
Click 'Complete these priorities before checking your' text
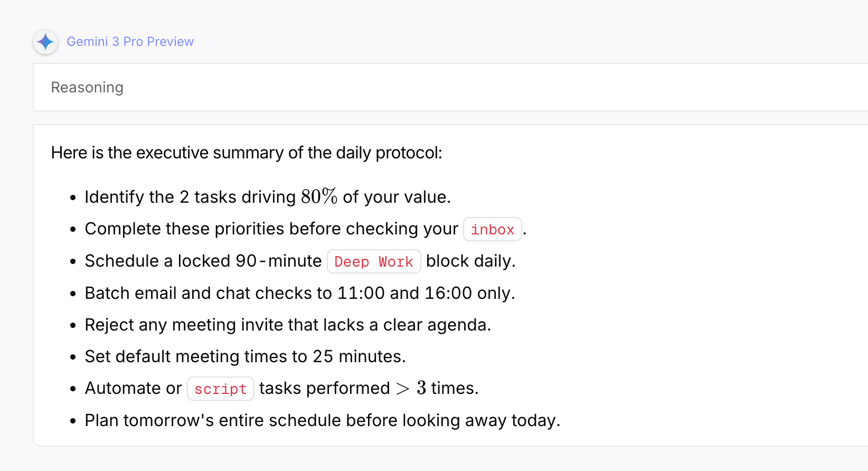tap(271, 229)
